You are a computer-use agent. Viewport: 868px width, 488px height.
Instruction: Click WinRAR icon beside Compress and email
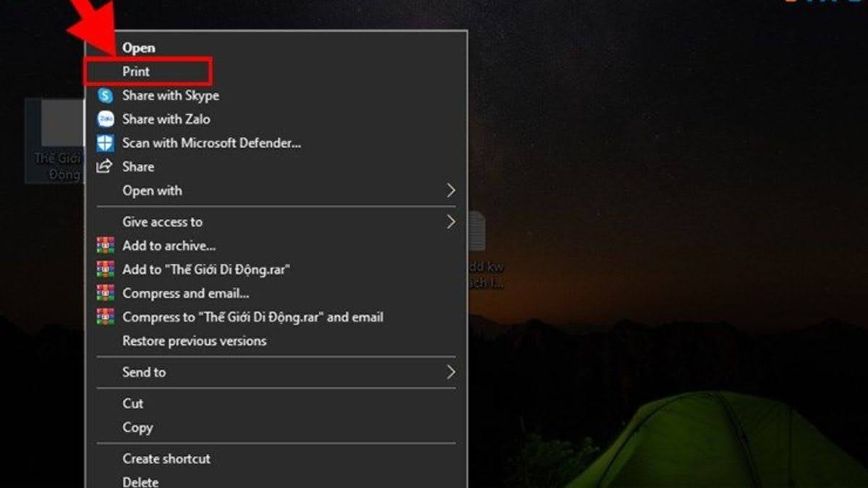point(106,294)
